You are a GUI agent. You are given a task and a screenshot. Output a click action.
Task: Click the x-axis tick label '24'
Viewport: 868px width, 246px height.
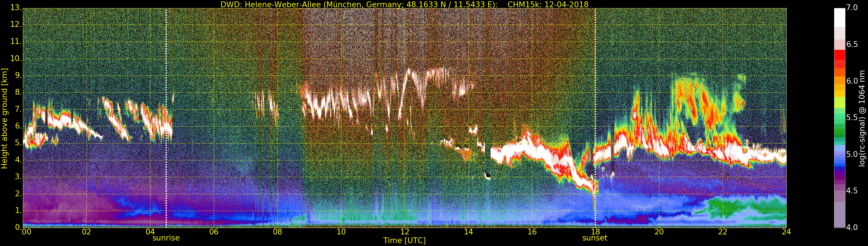tap(786, 232)
